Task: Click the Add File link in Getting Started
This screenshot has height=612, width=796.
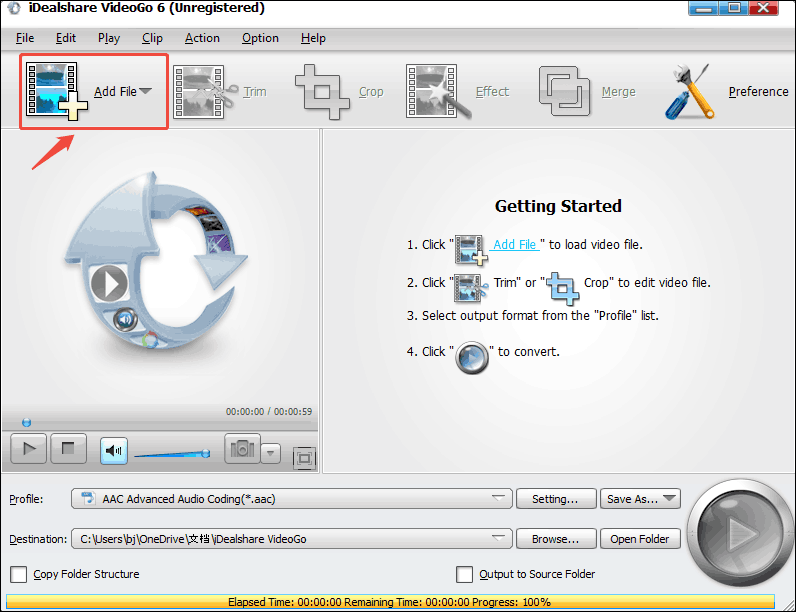Action: tap(515, 245)
